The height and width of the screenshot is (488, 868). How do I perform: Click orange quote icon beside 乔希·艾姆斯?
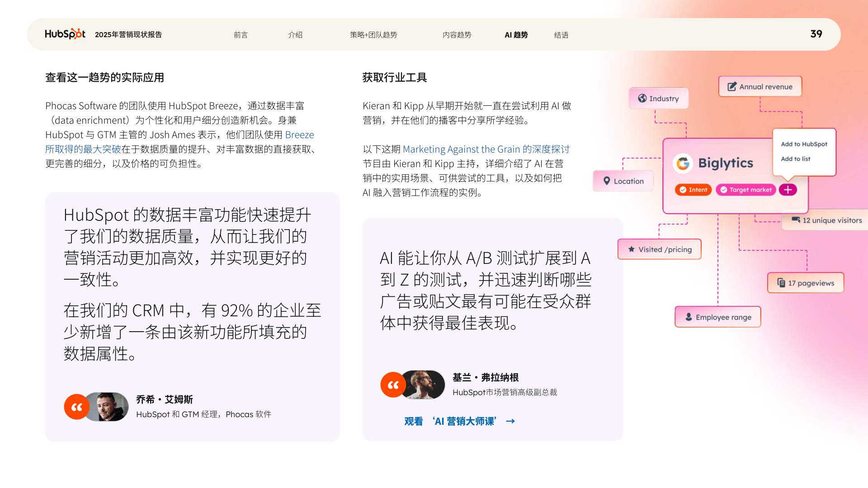tap(77, 407)
